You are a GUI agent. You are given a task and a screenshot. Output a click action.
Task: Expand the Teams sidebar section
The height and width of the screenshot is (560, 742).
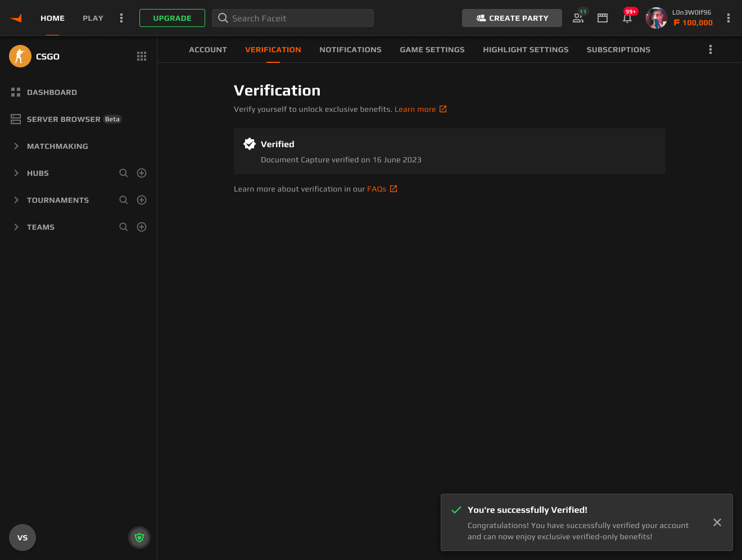click(x=16, y=227)
